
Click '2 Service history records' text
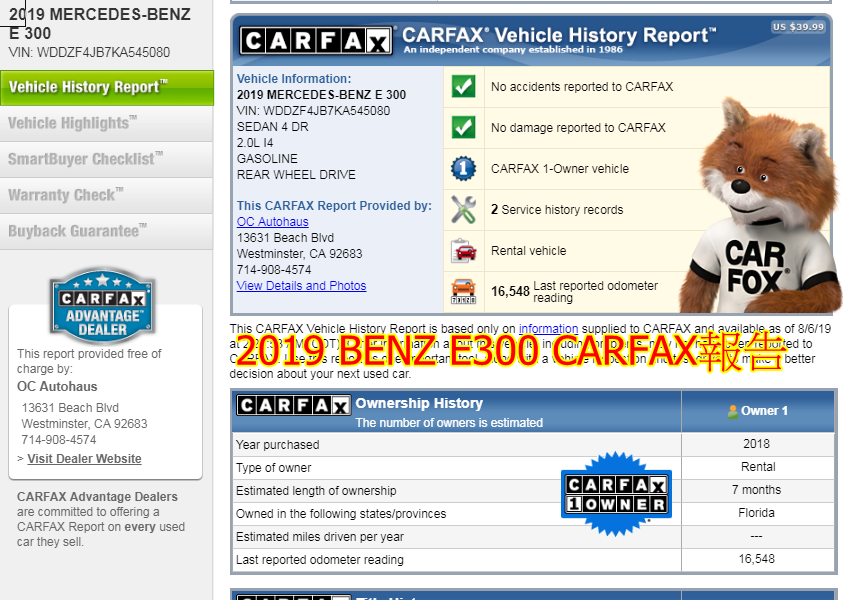[x=557, y=210]
